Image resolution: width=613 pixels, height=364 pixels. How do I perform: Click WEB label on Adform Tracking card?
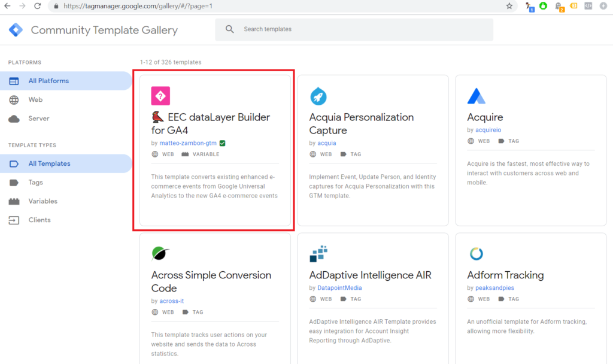(x=484, y=299)
